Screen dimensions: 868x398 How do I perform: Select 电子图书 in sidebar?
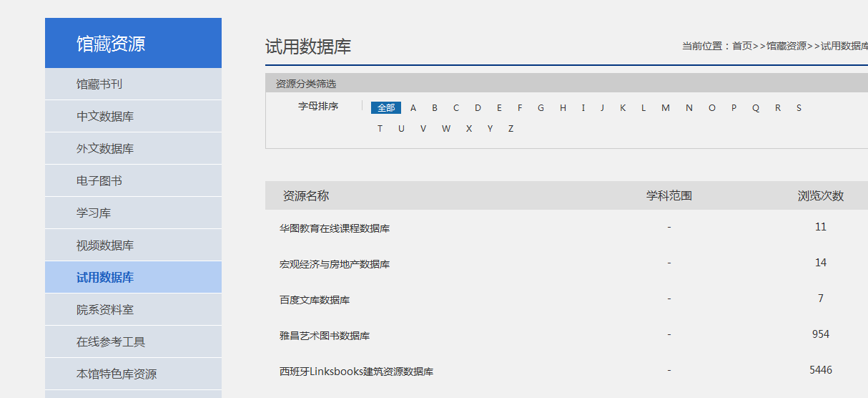133,180
